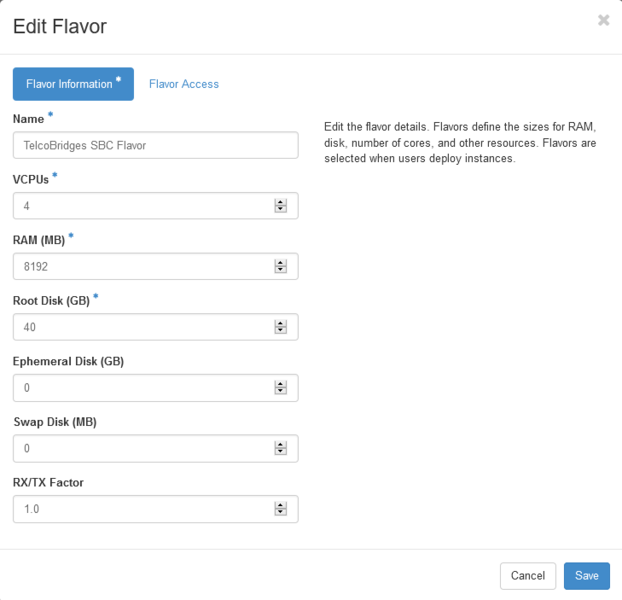Screen dimensions: 622x600
Task: Click the RX/TX Factor label
Action: 48,483
